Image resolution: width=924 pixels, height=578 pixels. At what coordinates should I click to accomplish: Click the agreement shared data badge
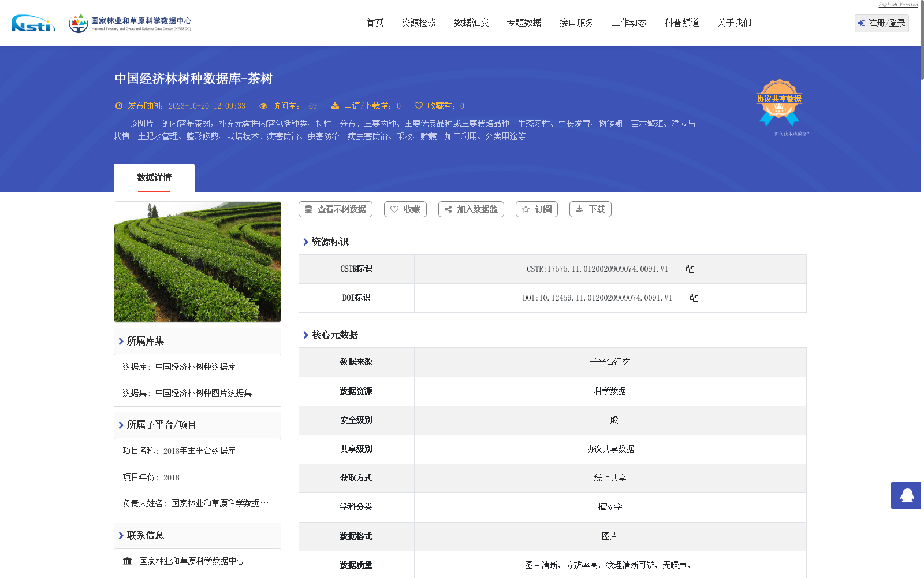779,103
